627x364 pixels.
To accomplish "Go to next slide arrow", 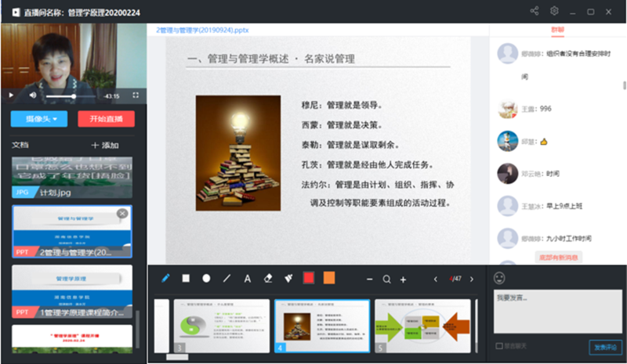I will [472, 279].
